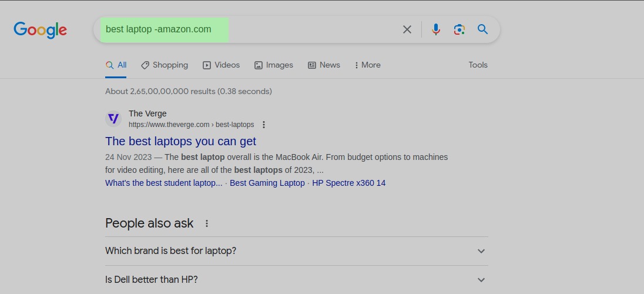The width and height of the screenshot is (644, 294).
Task: Select the All results tab
Action: [116, 65]
